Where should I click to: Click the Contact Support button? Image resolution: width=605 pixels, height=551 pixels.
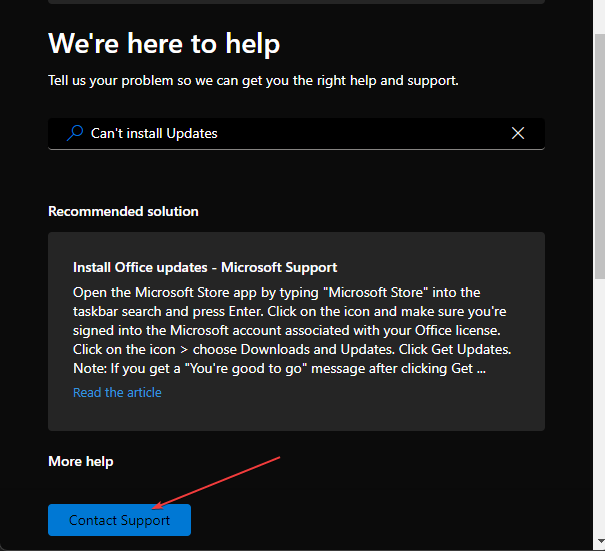pyautogui.click(x=119, y=520)
